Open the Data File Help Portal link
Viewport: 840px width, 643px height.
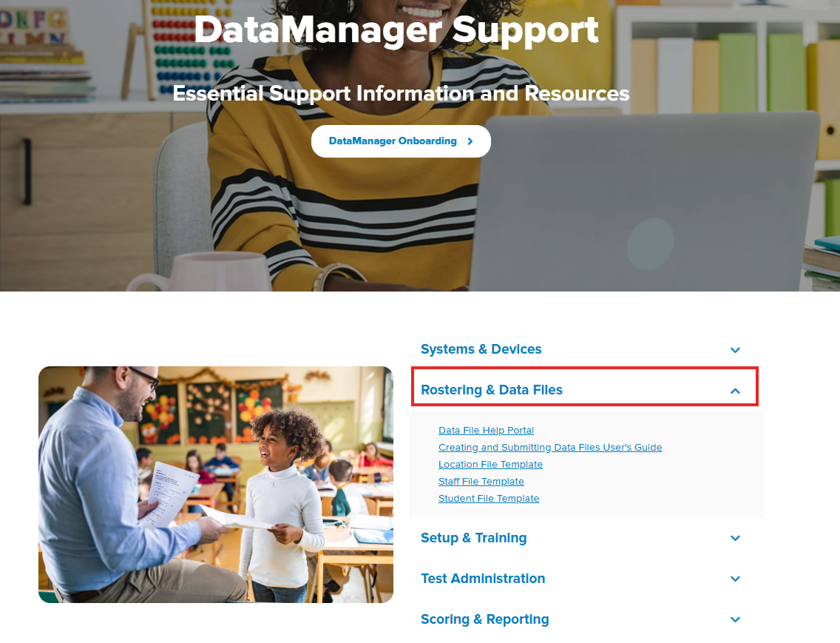point(486,431)
